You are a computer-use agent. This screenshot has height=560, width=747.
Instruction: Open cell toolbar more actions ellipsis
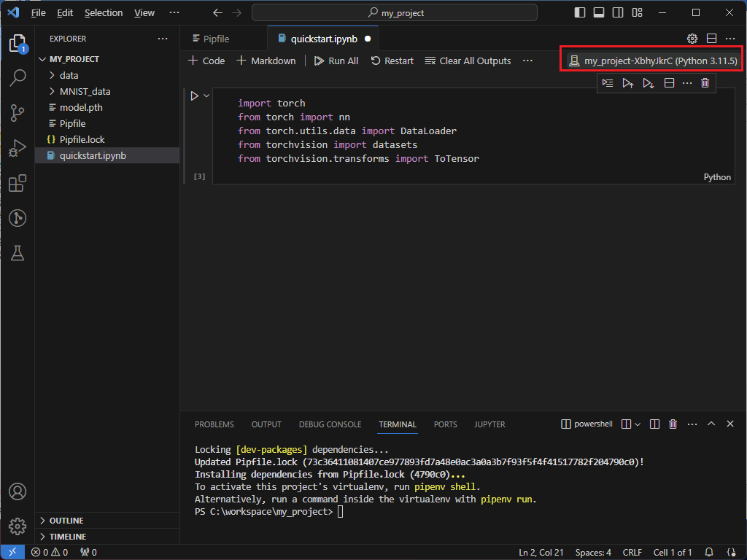click(687, 83)
